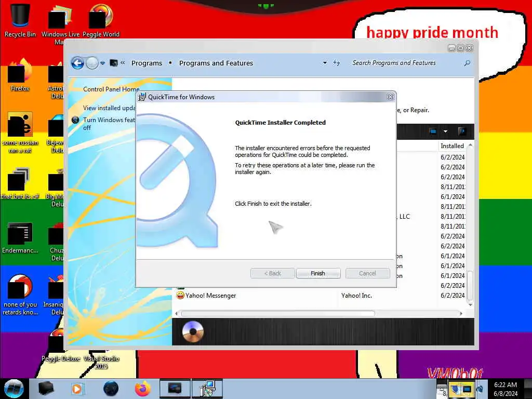Go back in Programs and Features window
This screenshot has height=399, width=532.
coord(78,63)
